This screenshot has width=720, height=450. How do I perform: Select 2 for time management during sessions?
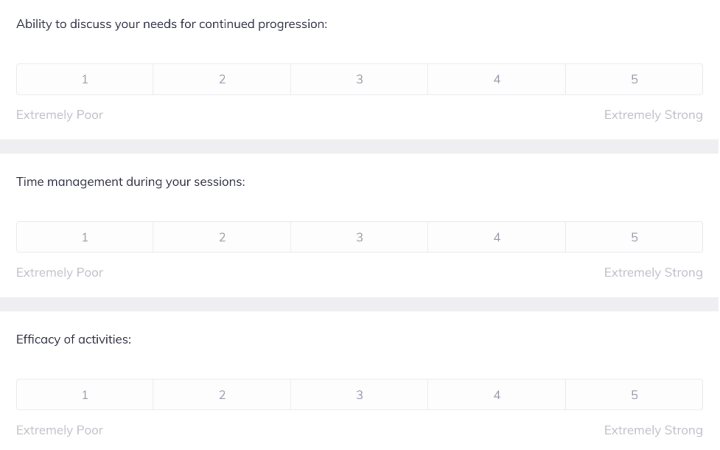(x=222, y=237)
